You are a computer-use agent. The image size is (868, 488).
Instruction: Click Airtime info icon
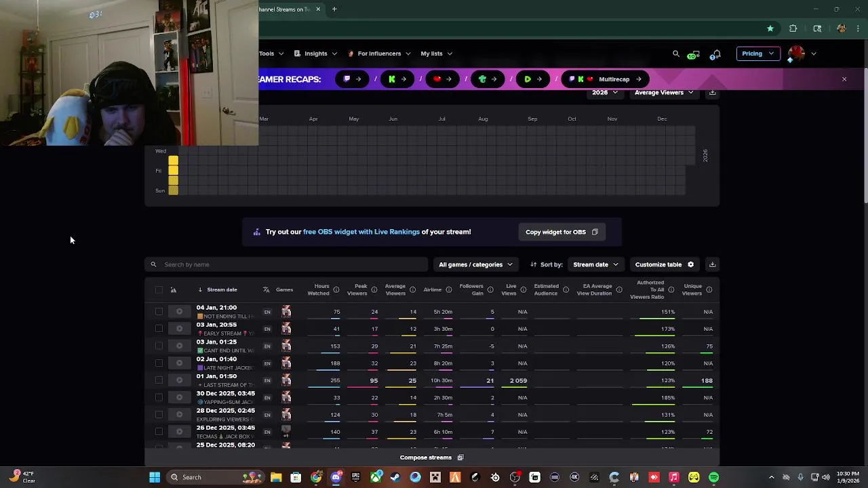449,290
